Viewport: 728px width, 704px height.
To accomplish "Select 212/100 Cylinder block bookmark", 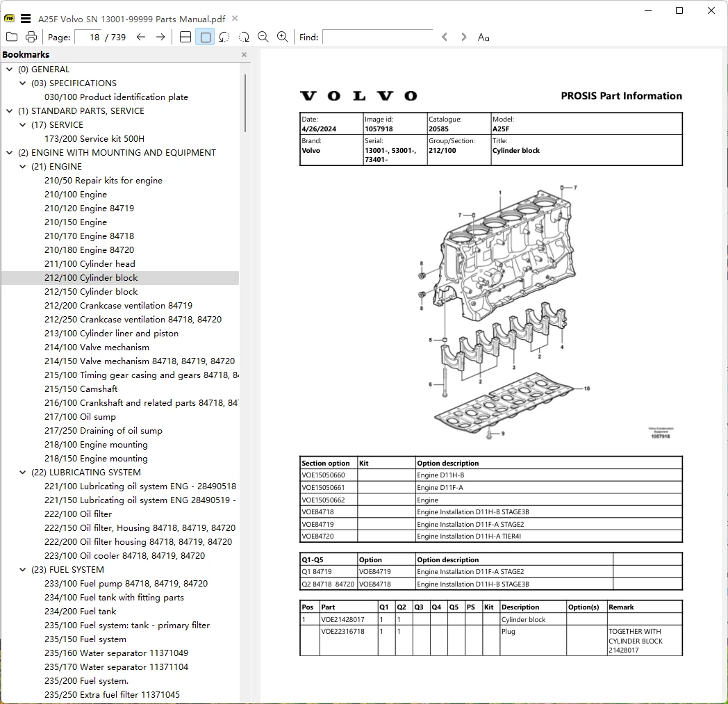I will point(91,278).
